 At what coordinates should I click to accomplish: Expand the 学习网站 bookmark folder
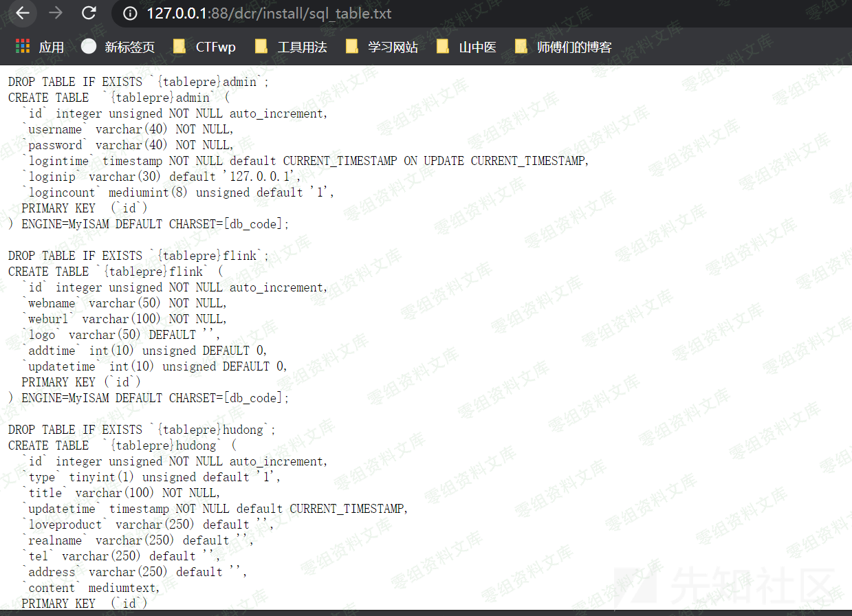click(x=382, y=47)
